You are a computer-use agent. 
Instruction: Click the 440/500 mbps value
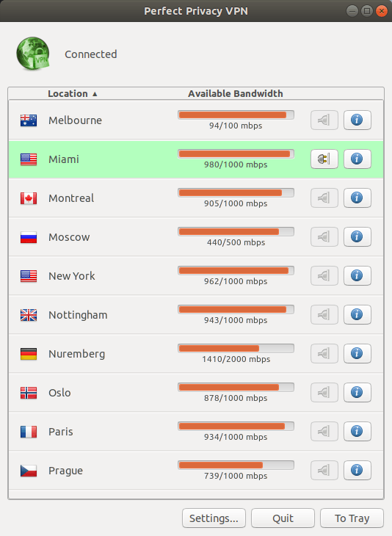236,242
